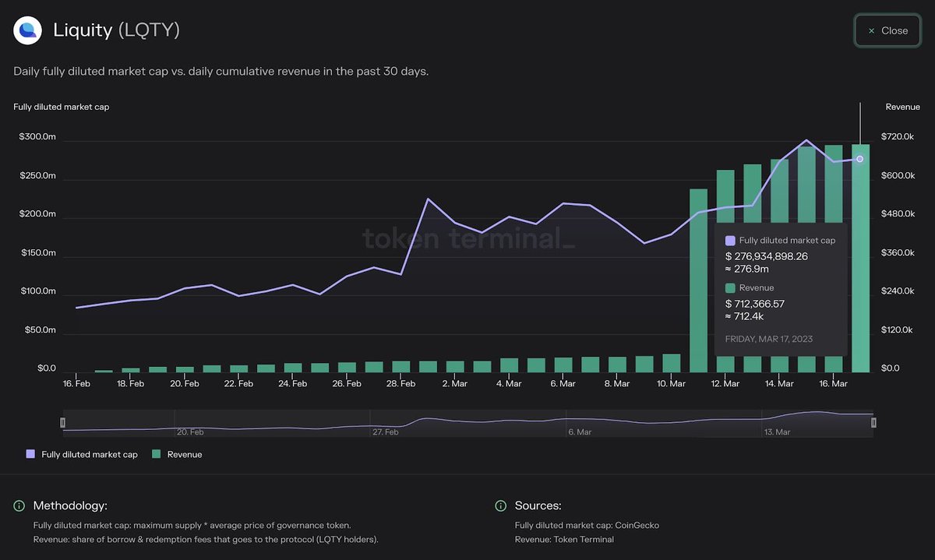Click the purple Fully diluted market cap legend swatch

tap(30, 454)
